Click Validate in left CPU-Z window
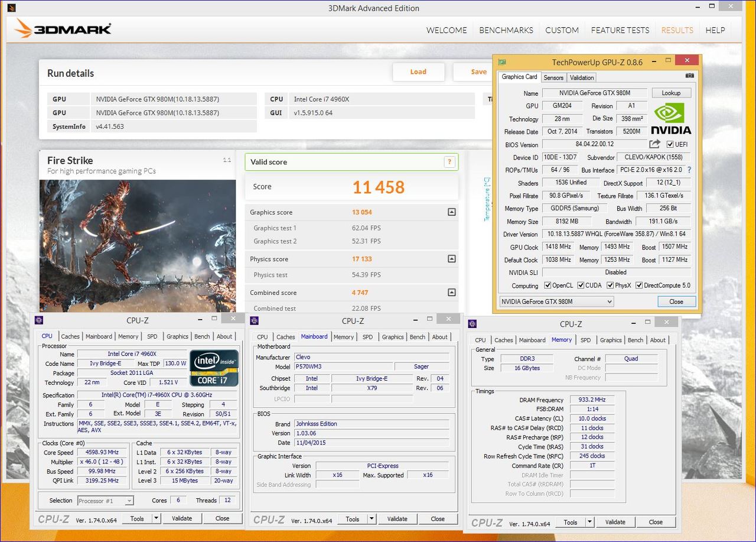This screenshot has width=756, height=542. click(x=182, y=518)
